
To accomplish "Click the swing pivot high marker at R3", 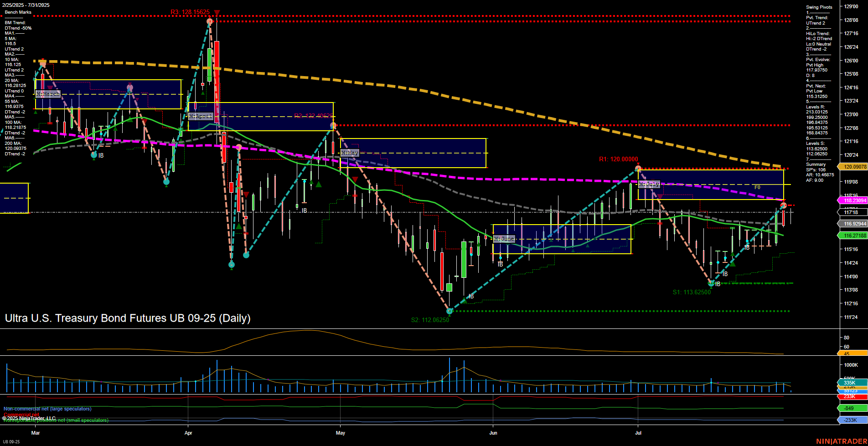I will pos(210,21).
